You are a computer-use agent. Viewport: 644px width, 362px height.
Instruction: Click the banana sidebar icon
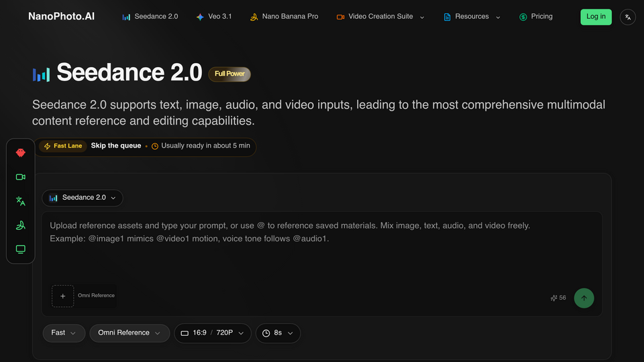pos(21,225)
